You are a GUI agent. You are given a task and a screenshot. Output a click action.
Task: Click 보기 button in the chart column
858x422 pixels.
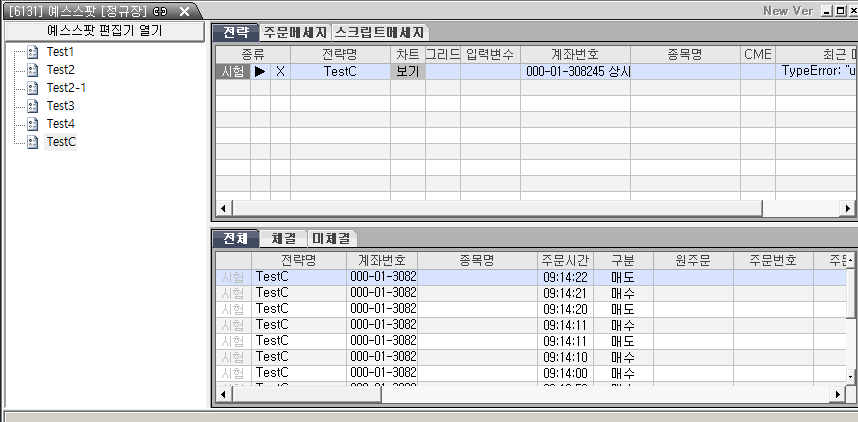point(407,72)
